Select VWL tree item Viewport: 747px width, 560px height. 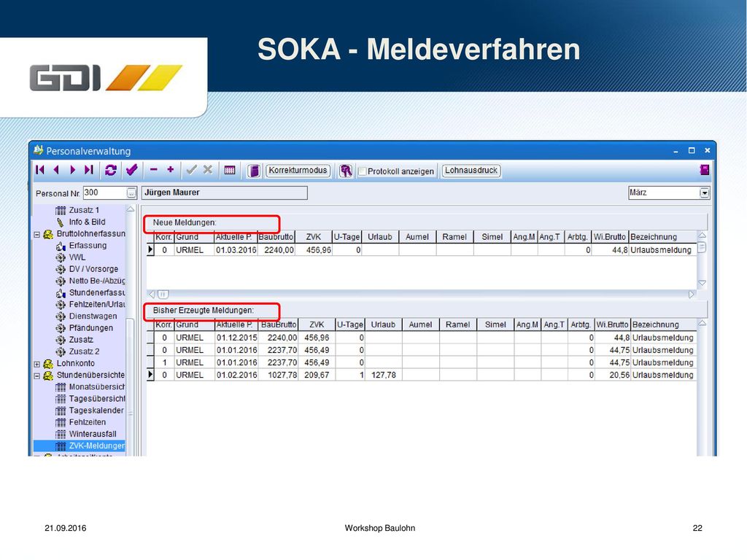click(77, 257)
